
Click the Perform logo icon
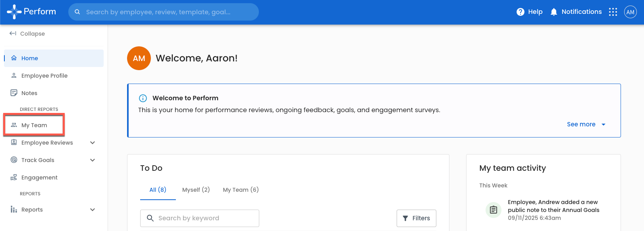14,12
